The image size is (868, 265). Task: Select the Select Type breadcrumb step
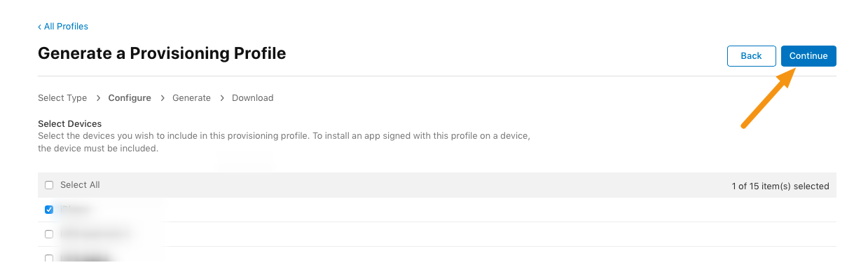tap(62, 98)
